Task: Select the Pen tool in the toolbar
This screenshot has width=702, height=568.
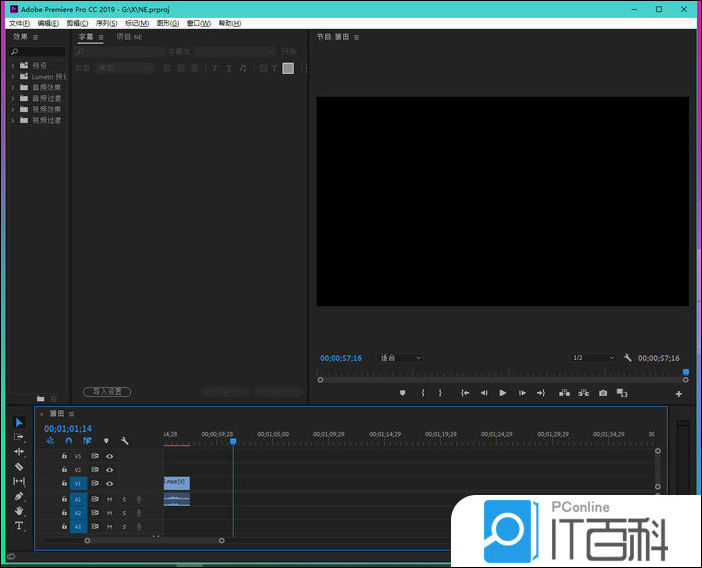Action: click(x=19, y=496)
